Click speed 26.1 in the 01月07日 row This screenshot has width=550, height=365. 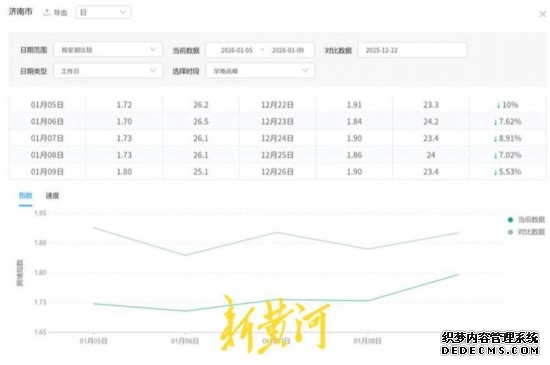(x=201, y=138)
